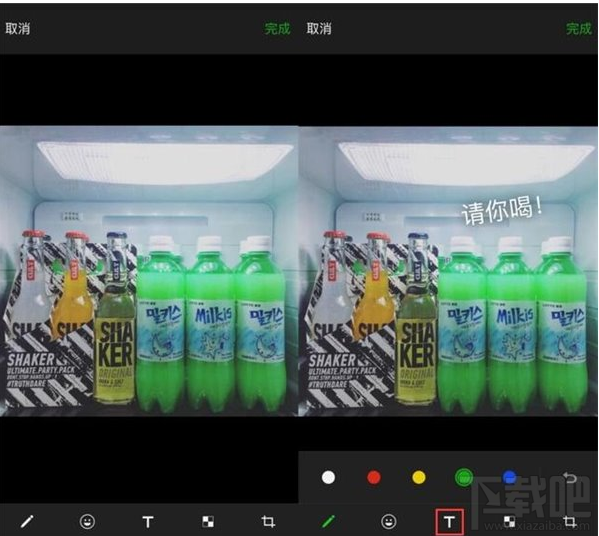Choose the yellow color swatch

click(419, 478)
